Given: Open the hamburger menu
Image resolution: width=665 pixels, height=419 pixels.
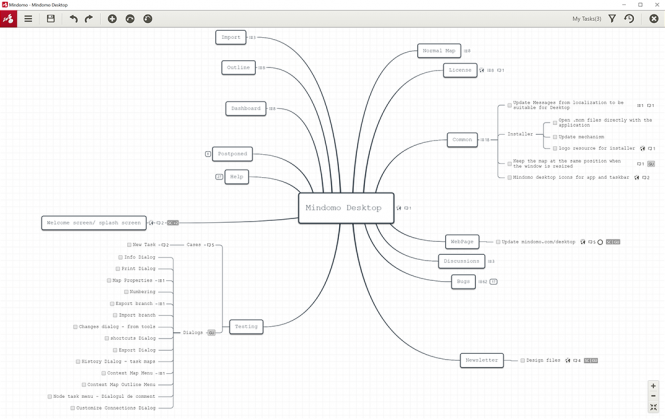Looking at the screenshot, I should coord(28,19).
